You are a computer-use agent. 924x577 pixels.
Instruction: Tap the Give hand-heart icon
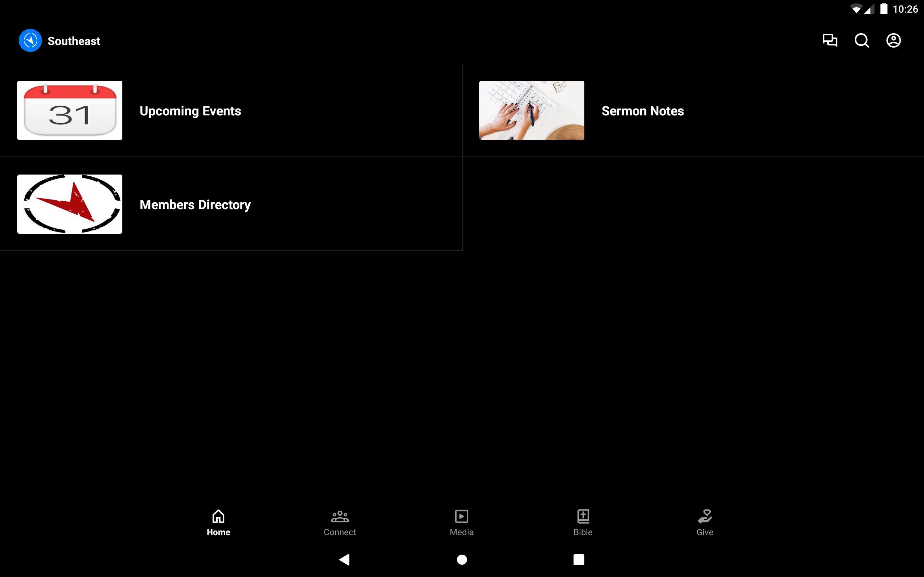coord(705,516)
